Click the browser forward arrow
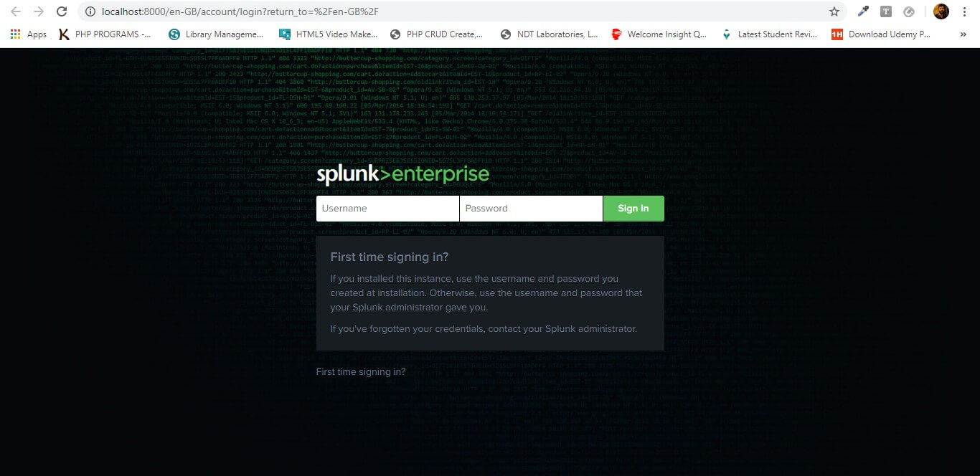Viewport: 980px width, 476px height. pos(39,11)
